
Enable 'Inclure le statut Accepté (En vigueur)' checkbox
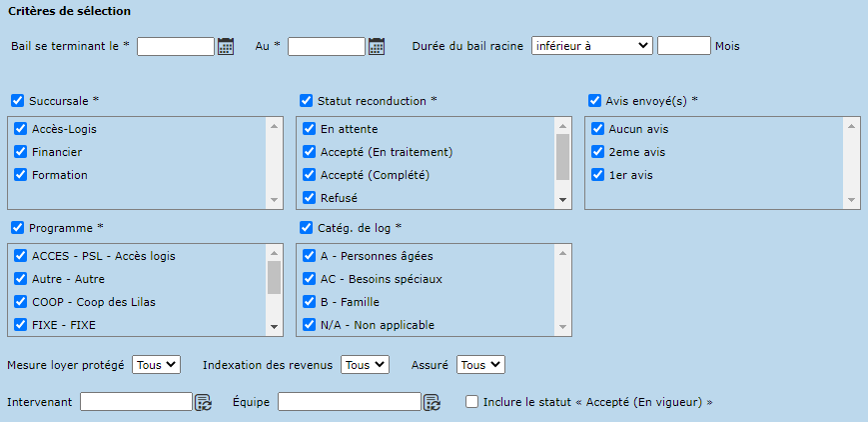(x=472, y=402)
